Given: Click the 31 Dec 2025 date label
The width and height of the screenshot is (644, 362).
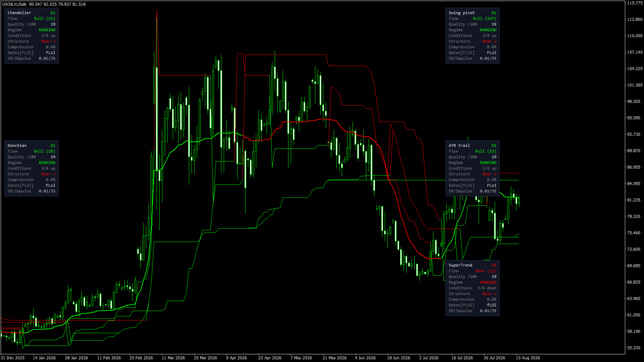Looking at the screenshot, I should point(13,358).
